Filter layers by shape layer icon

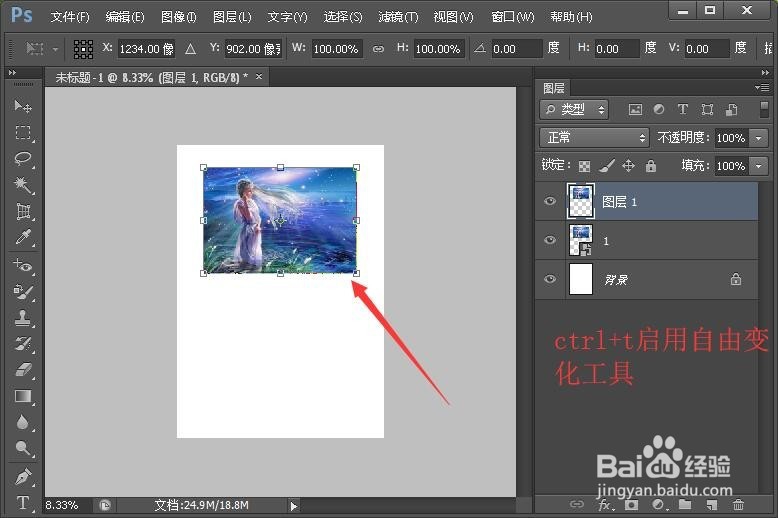tap(707, 110)
